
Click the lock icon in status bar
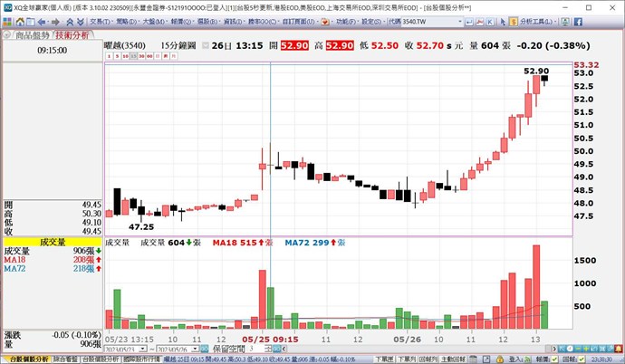[499, 359]
